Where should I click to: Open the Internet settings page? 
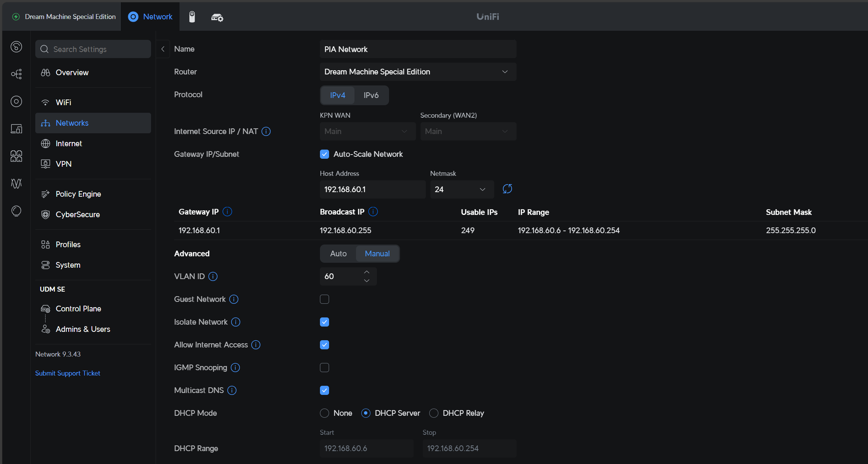pyautogui.click(x=93, y=144)
